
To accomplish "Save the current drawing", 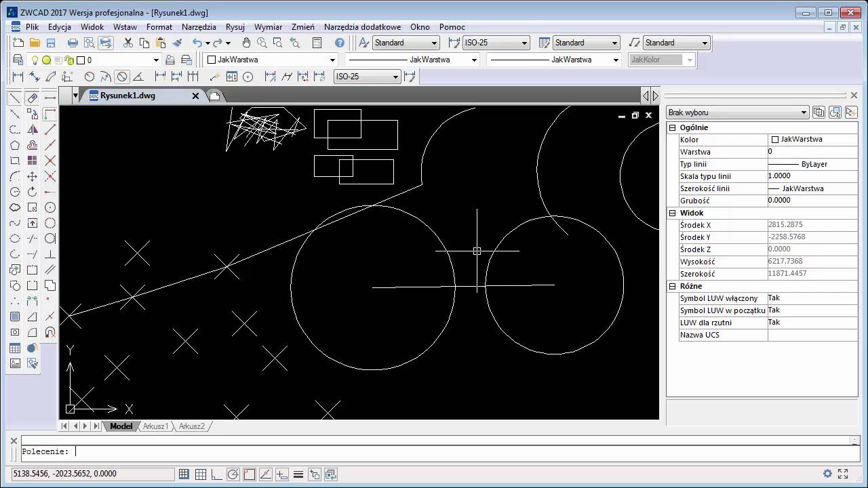I will (x=51, y=43).
